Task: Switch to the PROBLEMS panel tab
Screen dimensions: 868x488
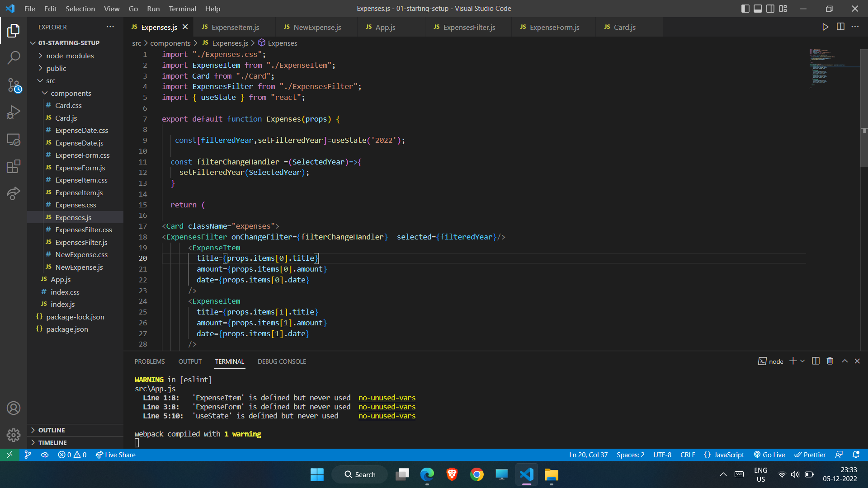Action: point(150,361)
